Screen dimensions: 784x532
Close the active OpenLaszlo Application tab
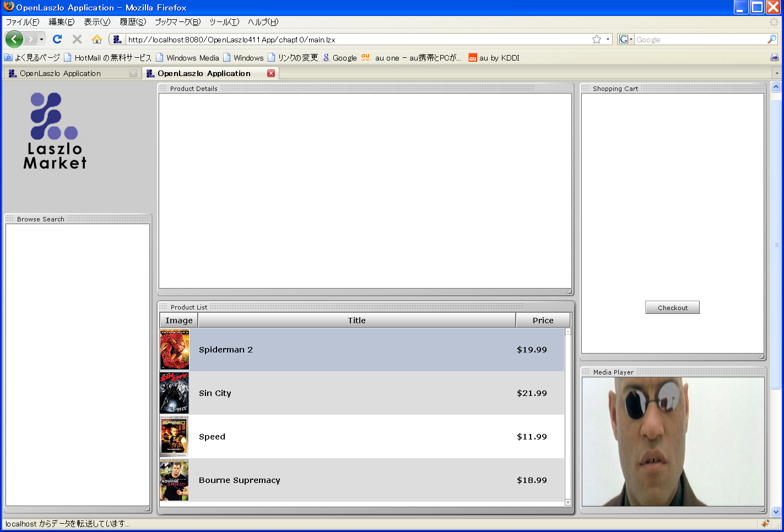(x=271, y=73)
